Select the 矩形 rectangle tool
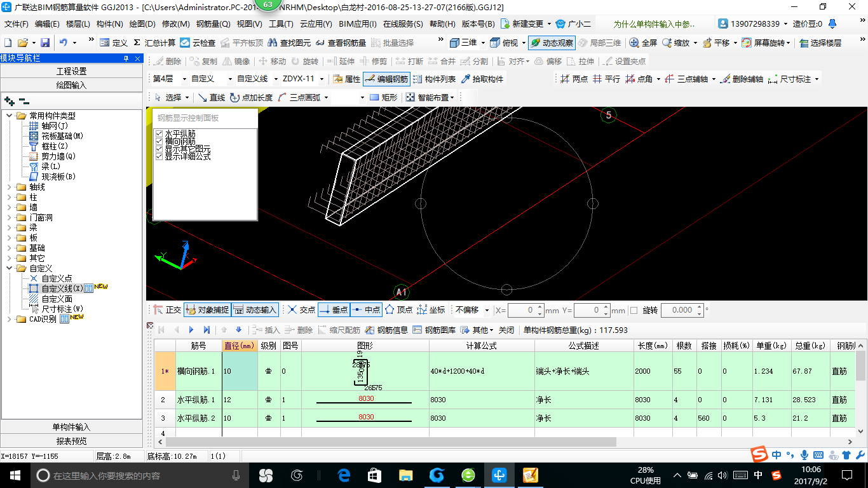Viewport: 868px width, 488px height. (x=383, y=97)
